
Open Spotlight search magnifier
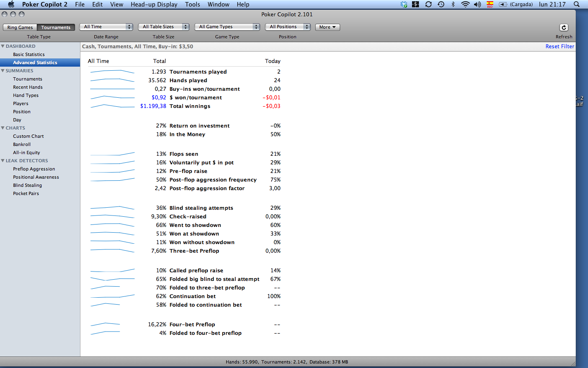[577, 4]
